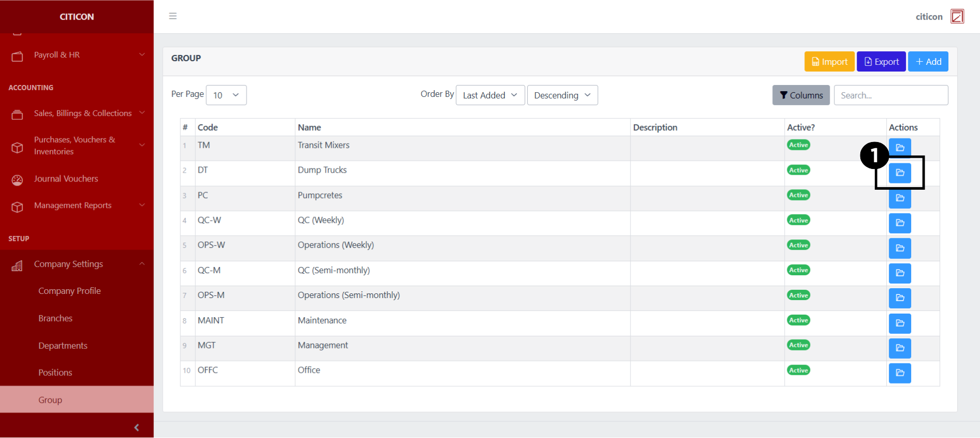Open the Office row folder action
The height and width of the screenshot is (438, 980).
click(900, 373)
